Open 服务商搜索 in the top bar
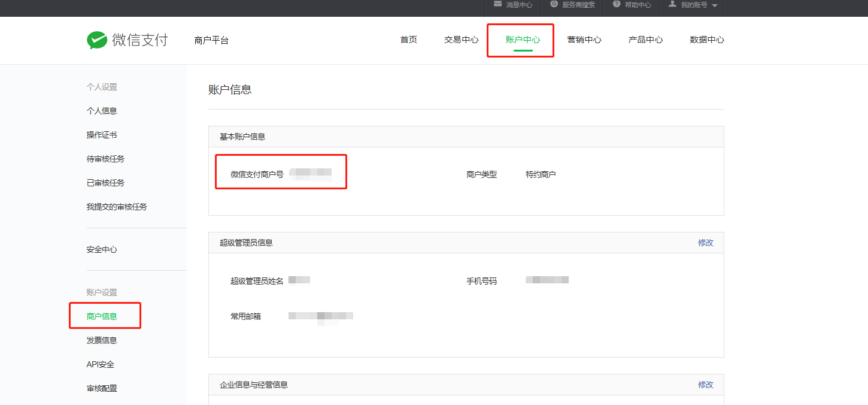Viewport: 868px width, 405px height. 578,5
